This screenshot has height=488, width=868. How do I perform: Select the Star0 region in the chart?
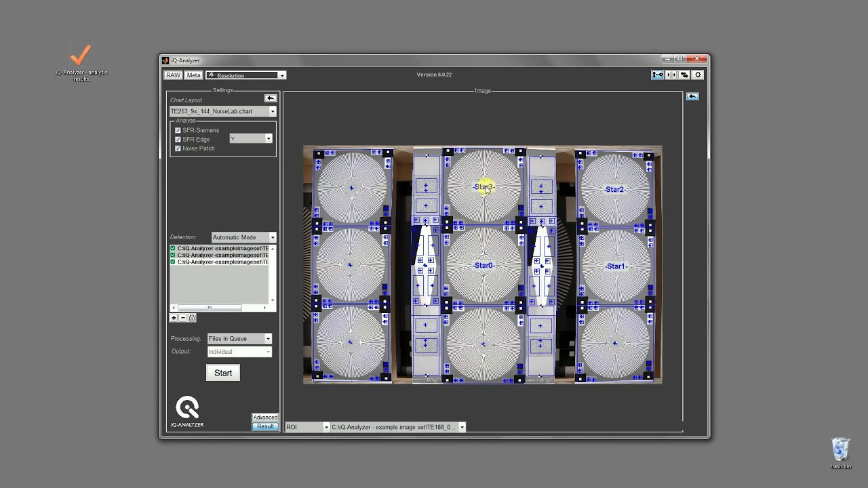(484, 265)
